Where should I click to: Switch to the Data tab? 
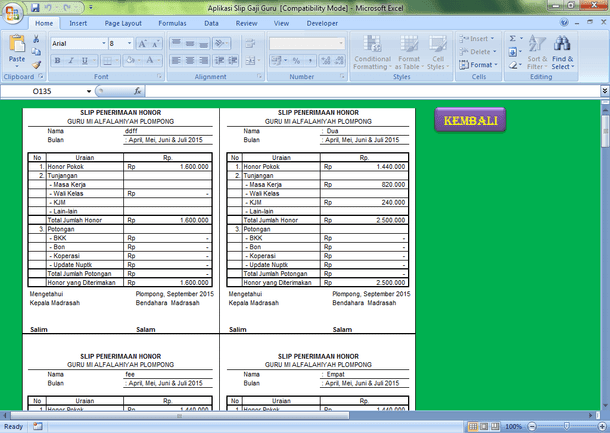coord(211,23)
